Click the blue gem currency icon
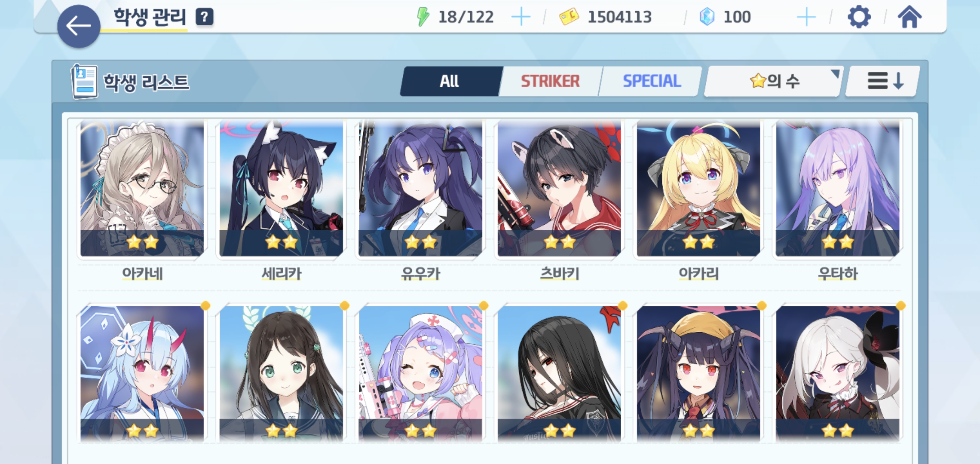This screenshot has width=980, height=464. [x=707, y=17]
